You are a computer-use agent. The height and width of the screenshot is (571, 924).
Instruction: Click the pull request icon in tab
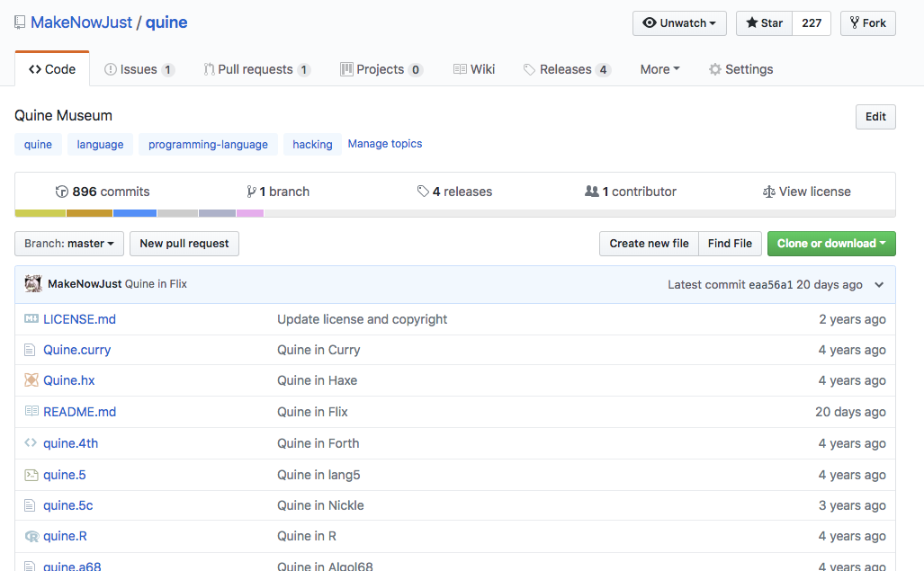coord(209,69)
